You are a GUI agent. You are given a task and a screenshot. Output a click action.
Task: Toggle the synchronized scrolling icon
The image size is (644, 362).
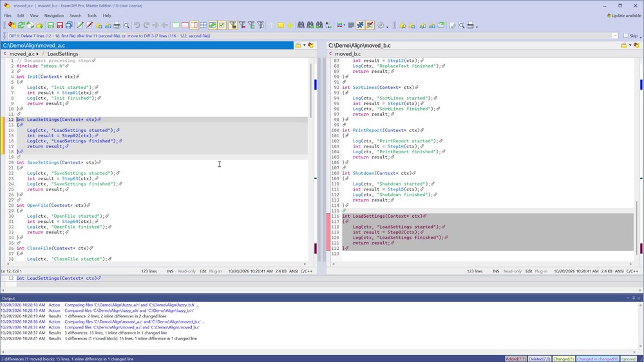213,26
